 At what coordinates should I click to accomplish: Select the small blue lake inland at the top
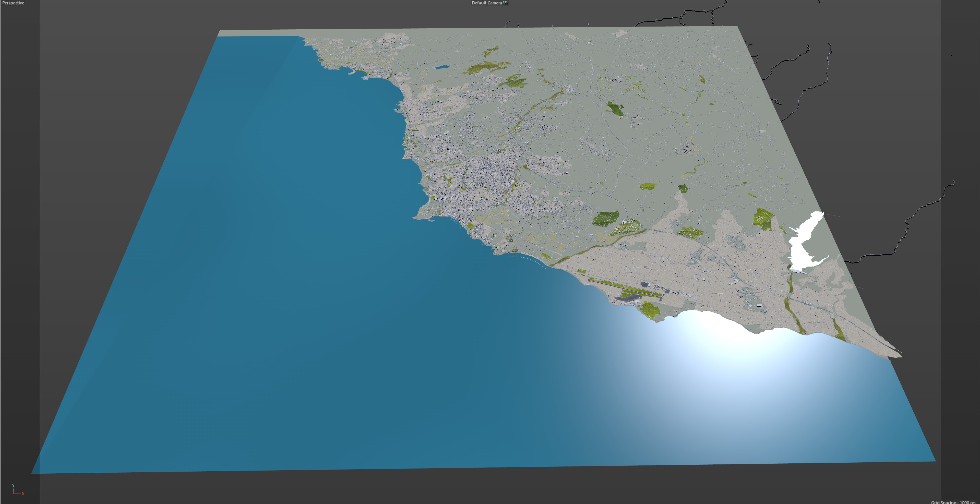pos(442,67)
